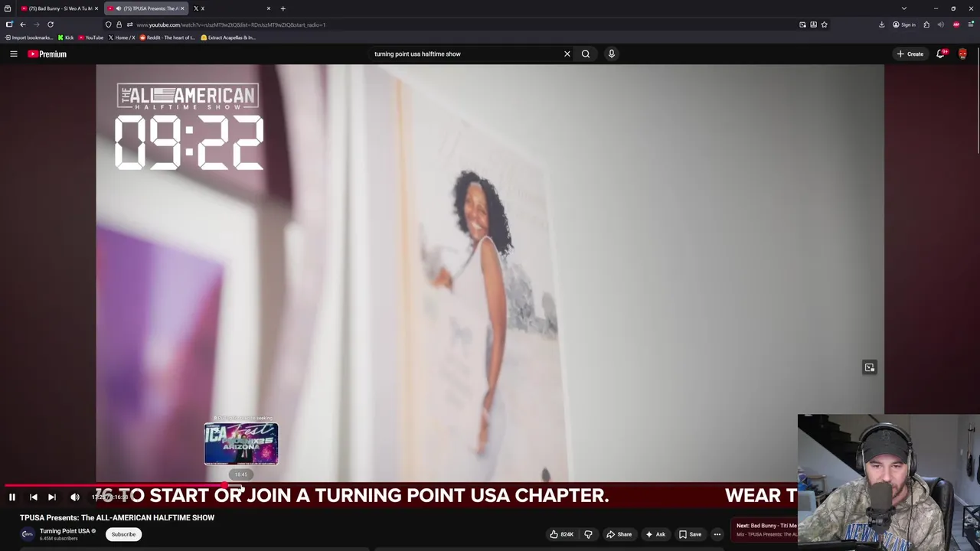
Task: Open the Extract Acapellas bookmark
Action: [228, 37]
